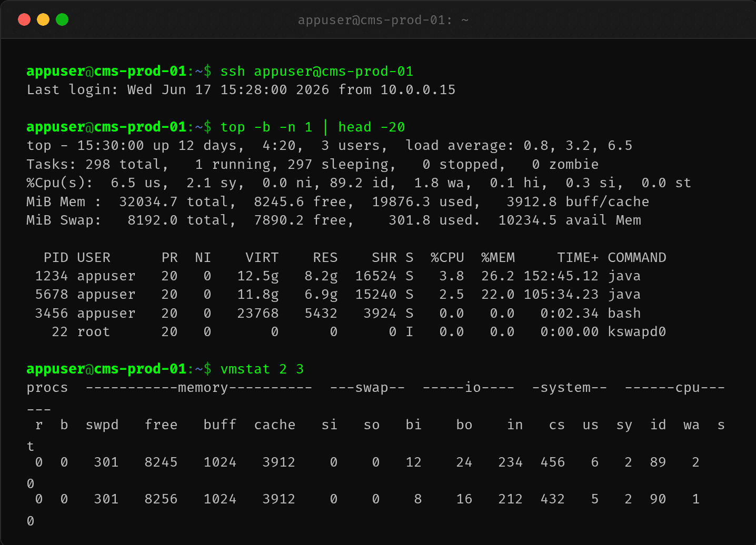
Task: Click the COMMAND column header
Action: pos(637,257)
